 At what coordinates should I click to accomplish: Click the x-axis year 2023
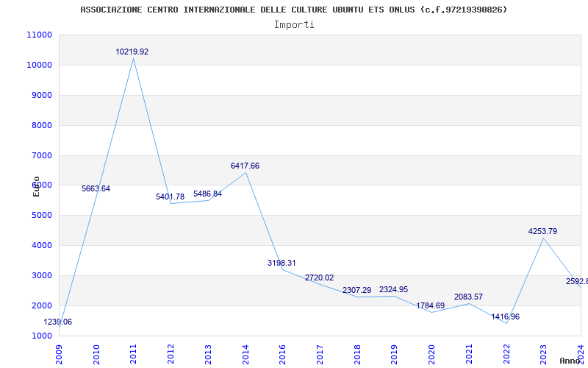[544, 355]
